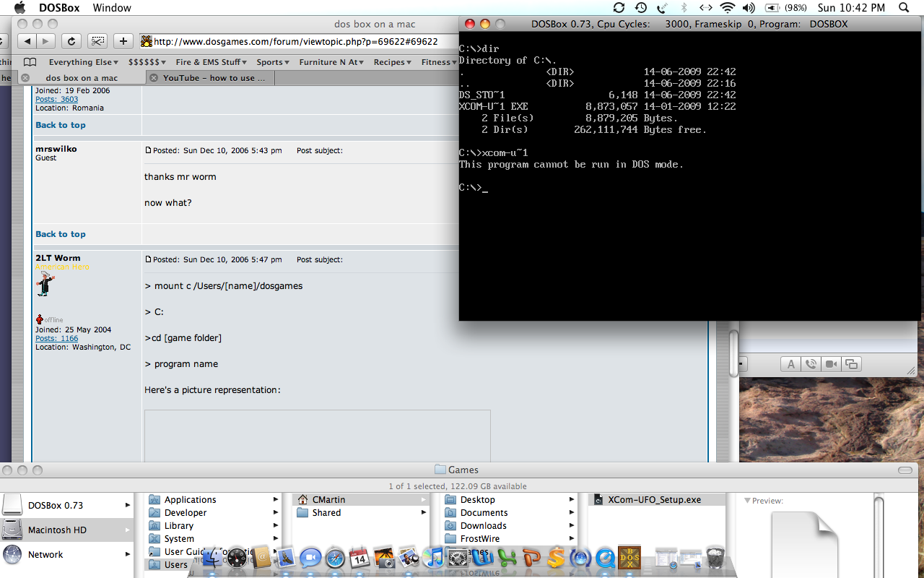Viewport: 924px width, 578px height.
Task: Open System folder in Finder column
Action: [x=214, y=538]
